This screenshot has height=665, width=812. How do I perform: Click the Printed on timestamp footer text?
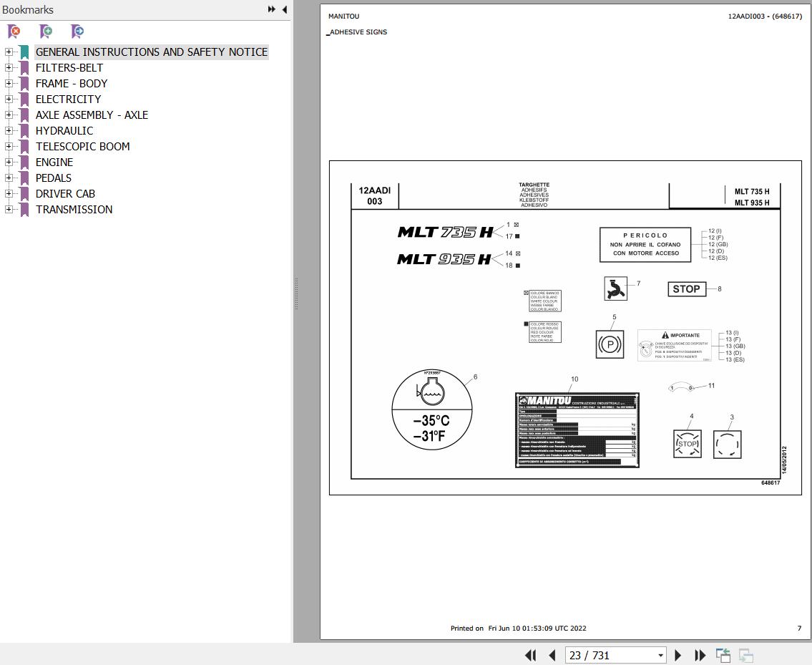click(x=519, y=628)
